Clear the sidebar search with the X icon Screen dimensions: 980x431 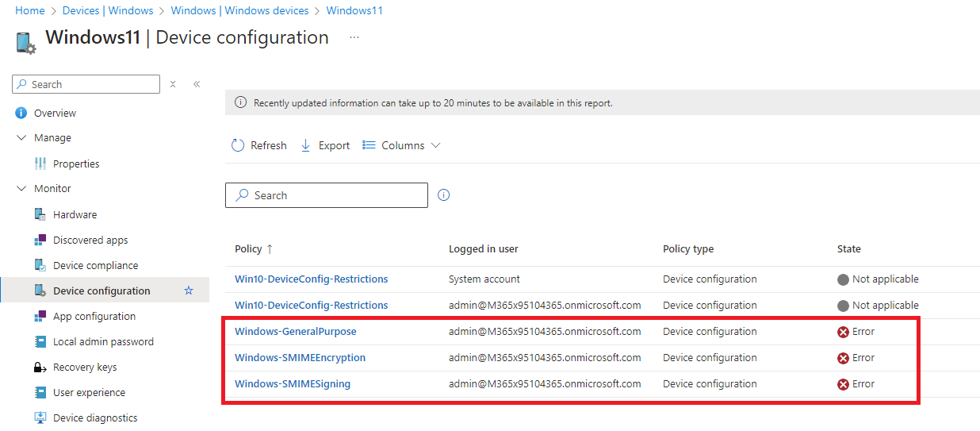(173, 84)
